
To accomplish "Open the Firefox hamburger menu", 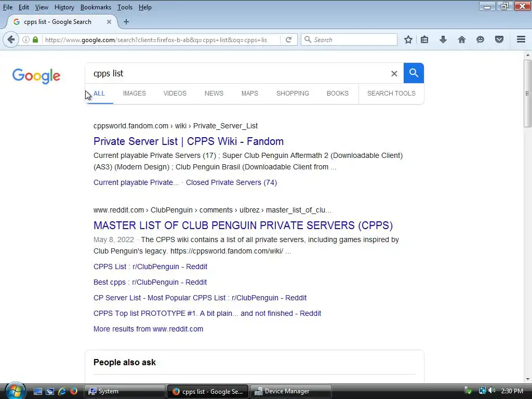I will 521,39.
